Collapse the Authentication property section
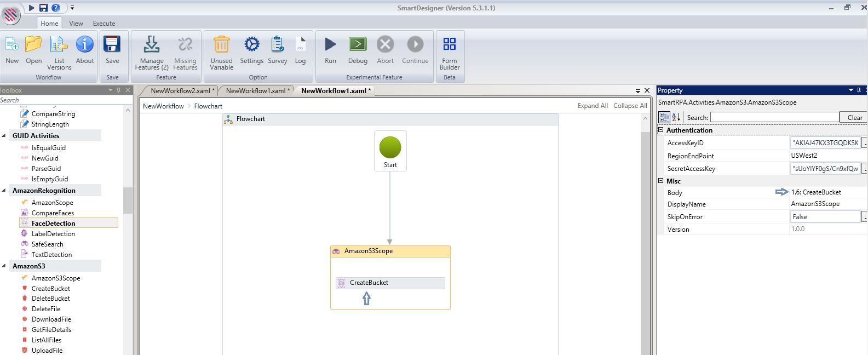 point(661,130)
